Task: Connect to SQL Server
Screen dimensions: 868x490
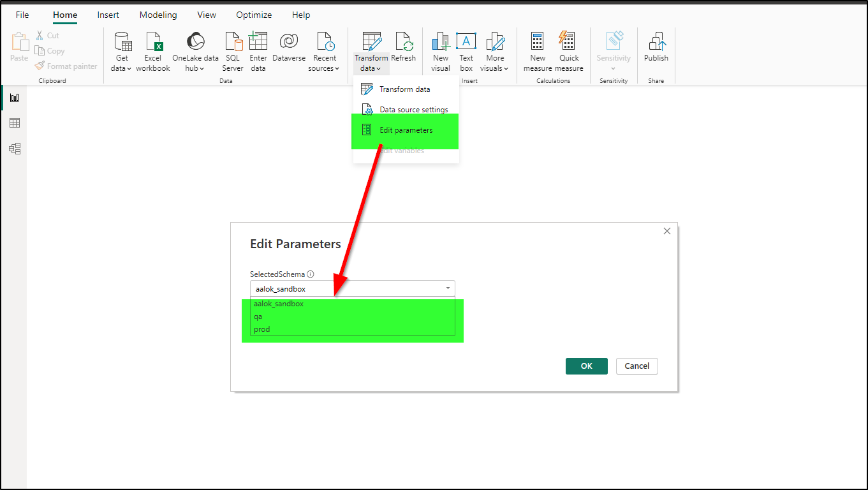Action: click(x=233, y=51)
